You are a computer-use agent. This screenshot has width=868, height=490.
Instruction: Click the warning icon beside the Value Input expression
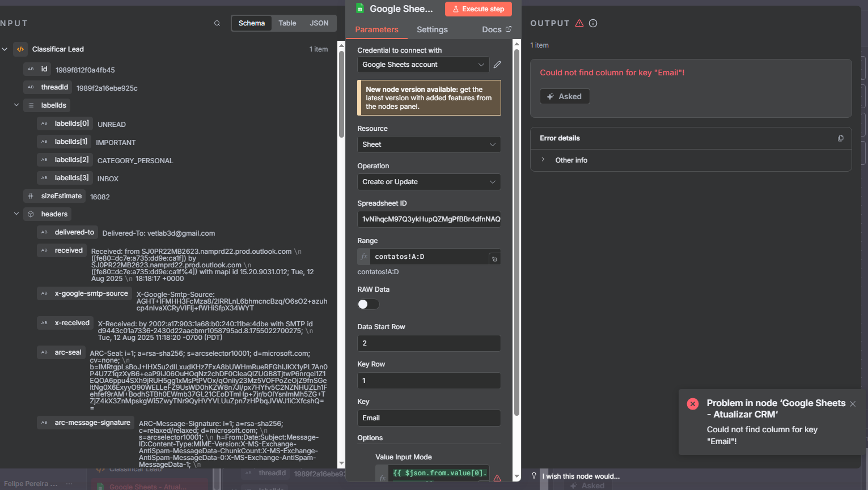click(x=497, y=478)
